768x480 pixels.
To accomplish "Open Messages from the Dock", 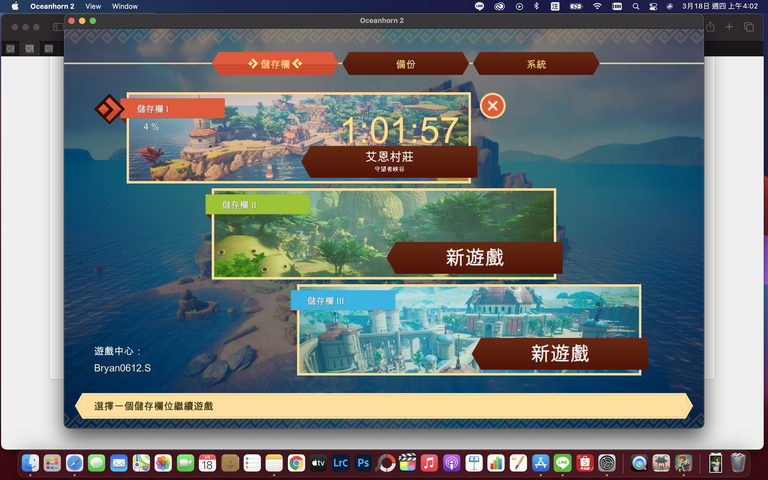I will pyautogui.click(x=96, y=462).
